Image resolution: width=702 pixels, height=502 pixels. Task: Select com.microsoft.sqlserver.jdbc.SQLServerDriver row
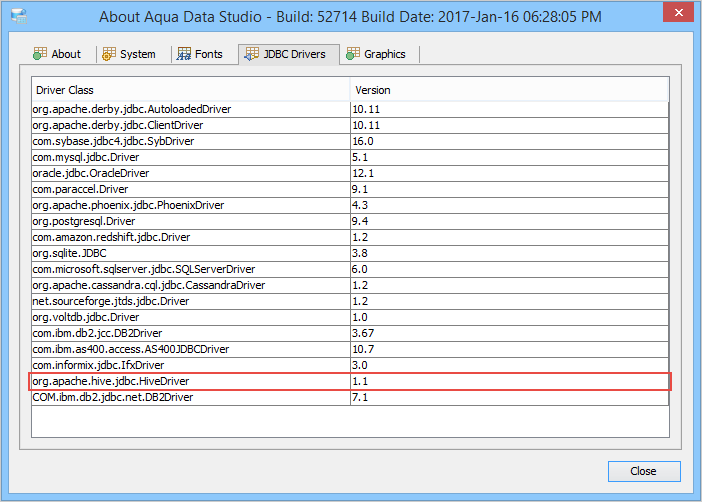coord(350,270)
